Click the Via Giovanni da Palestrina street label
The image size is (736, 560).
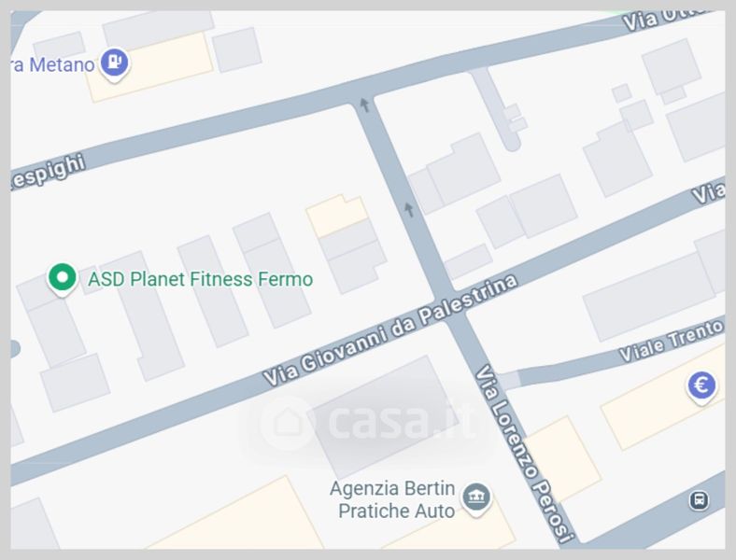click(390, 329)
